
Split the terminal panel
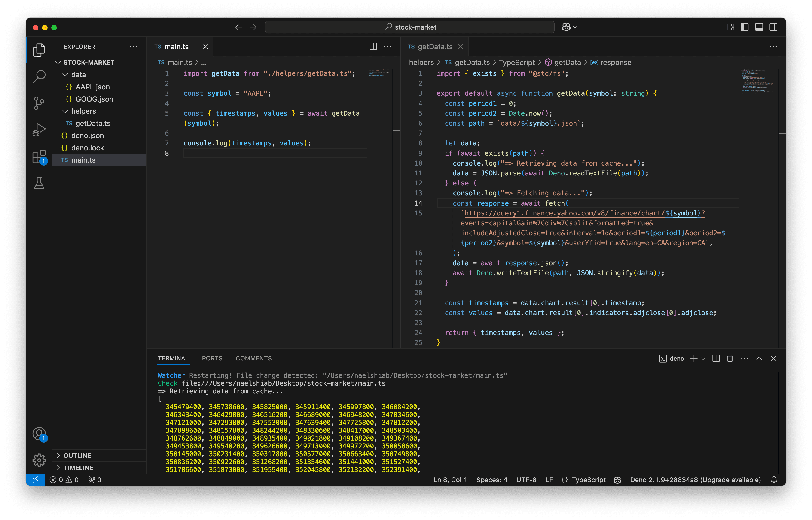pyautogui.click(x=716, y=358)
